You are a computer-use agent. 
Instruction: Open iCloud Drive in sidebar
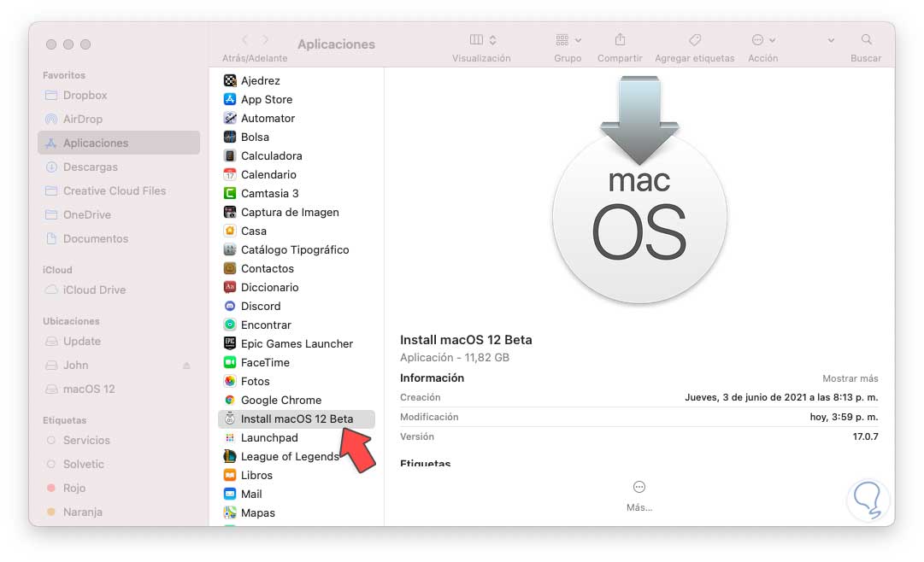[119, 290]
